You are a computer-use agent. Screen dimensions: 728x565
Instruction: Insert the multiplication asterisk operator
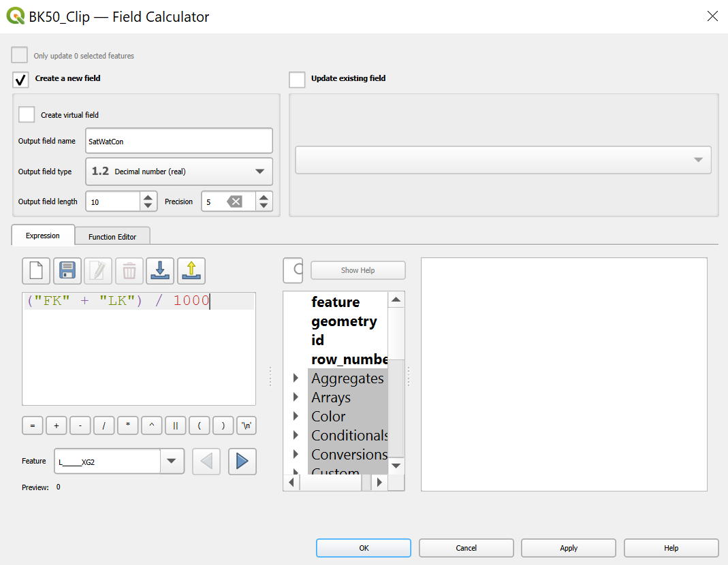pos(127,425)
